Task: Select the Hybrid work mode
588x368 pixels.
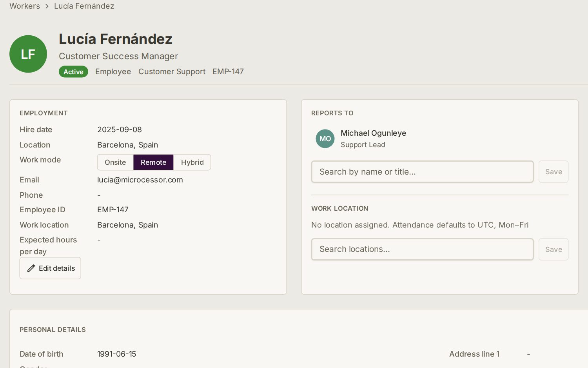Action: click(192, 162)
